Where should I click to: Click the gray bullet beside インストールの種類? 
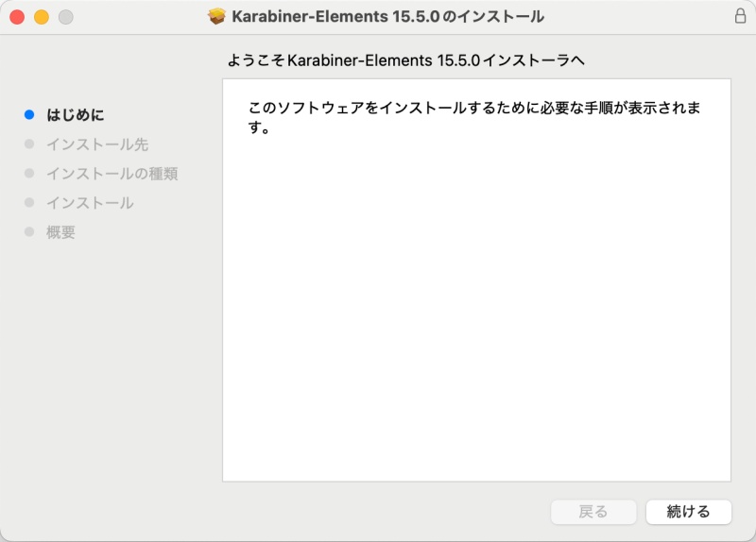click(29, 174)
